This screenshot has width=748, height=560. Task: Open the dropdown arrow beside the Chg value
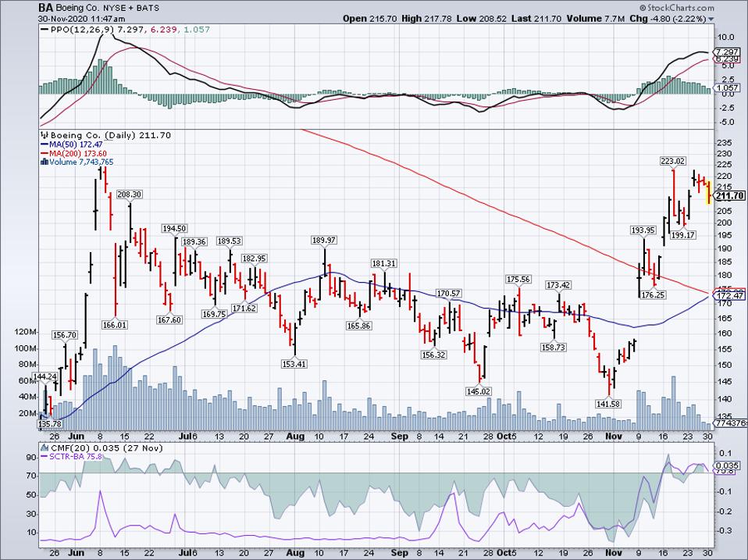point(711,19)
